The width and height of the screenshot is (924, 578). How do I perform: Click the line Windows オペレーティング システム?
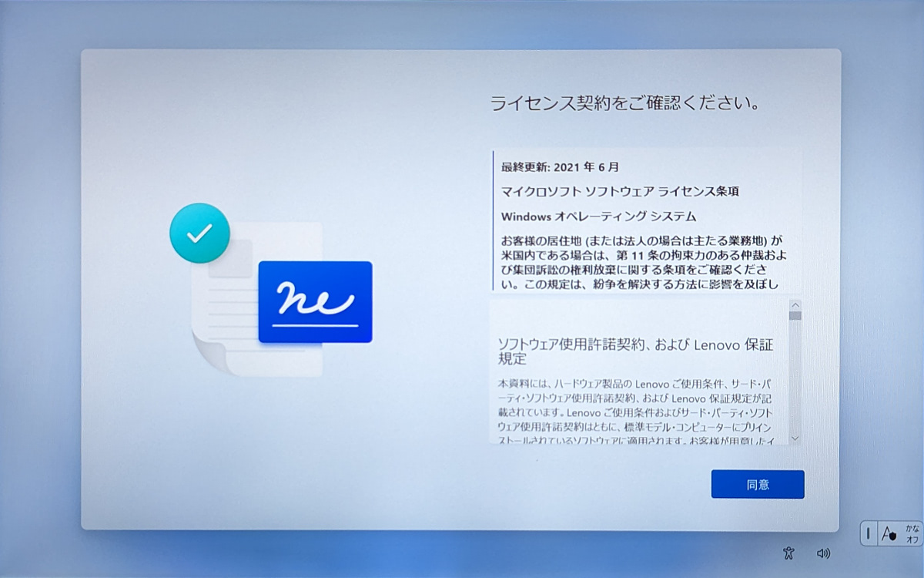598,216
